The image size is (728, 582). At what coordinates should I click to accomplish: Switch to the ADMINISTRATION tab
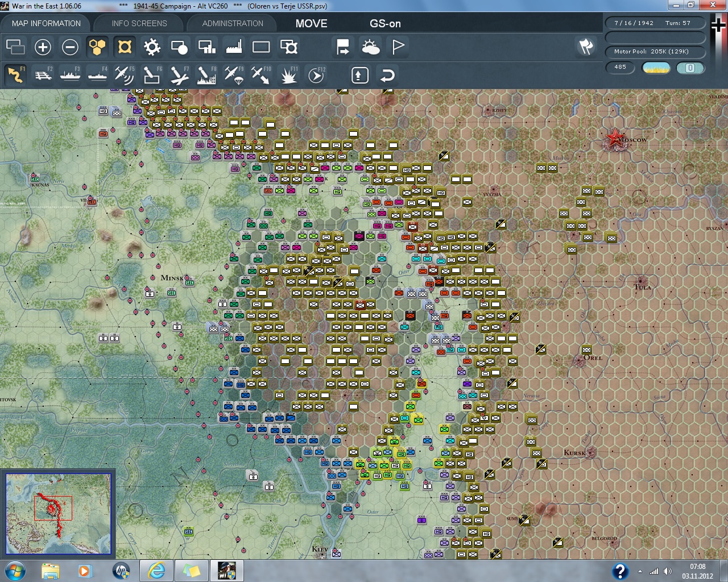(233, 23)
